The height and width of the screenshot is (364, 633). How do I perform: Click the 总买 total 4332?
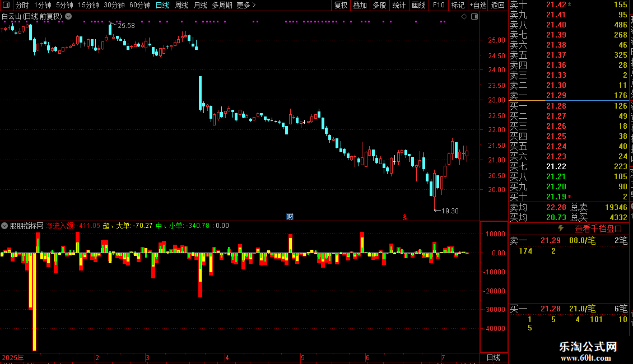click(x=618, y=217)
